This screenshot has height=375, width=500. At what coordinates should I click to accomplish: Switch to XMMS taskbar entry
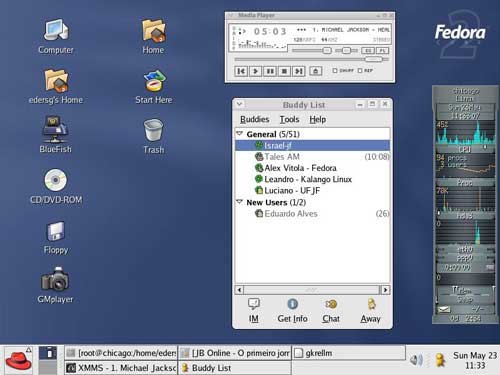121,368
